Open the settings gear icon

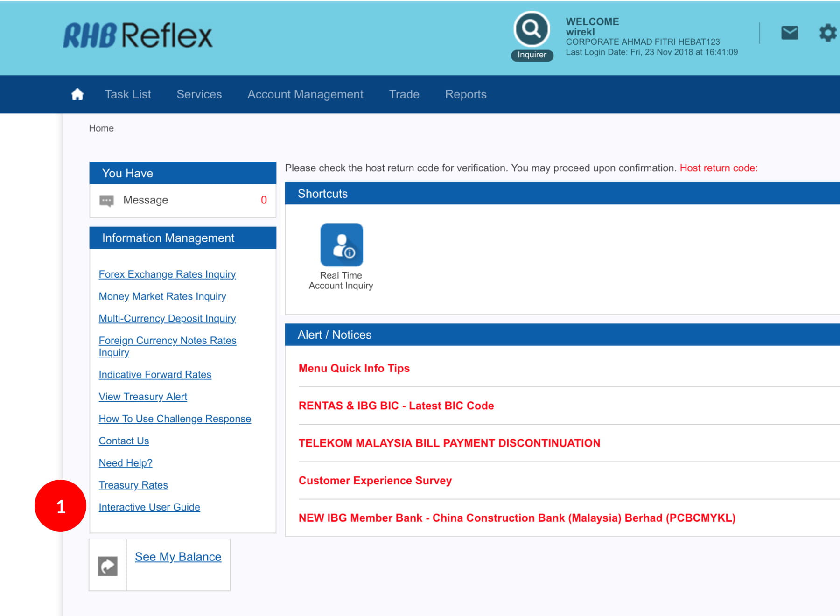(x=827, y=33)
